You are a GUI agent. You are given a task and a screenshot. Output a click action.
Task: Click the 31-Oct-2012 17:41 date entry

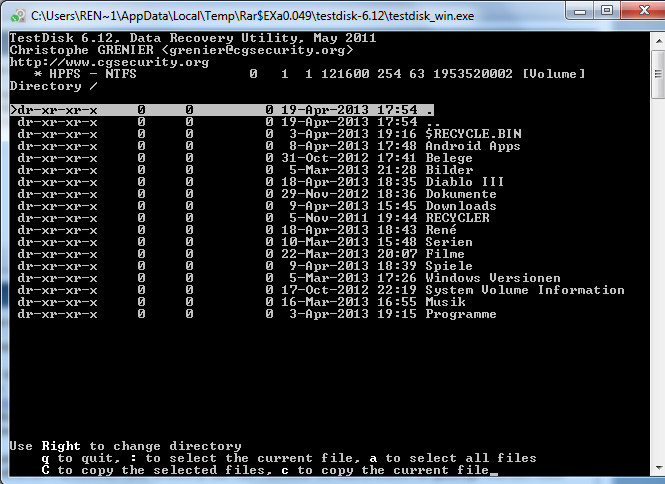point(349,158)
